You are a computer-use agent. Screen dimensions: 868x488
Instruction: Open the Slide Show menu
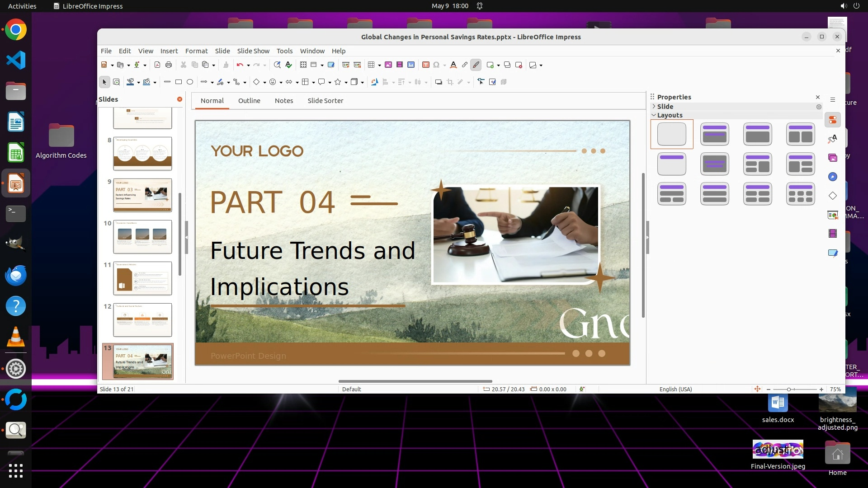point(253,51)
